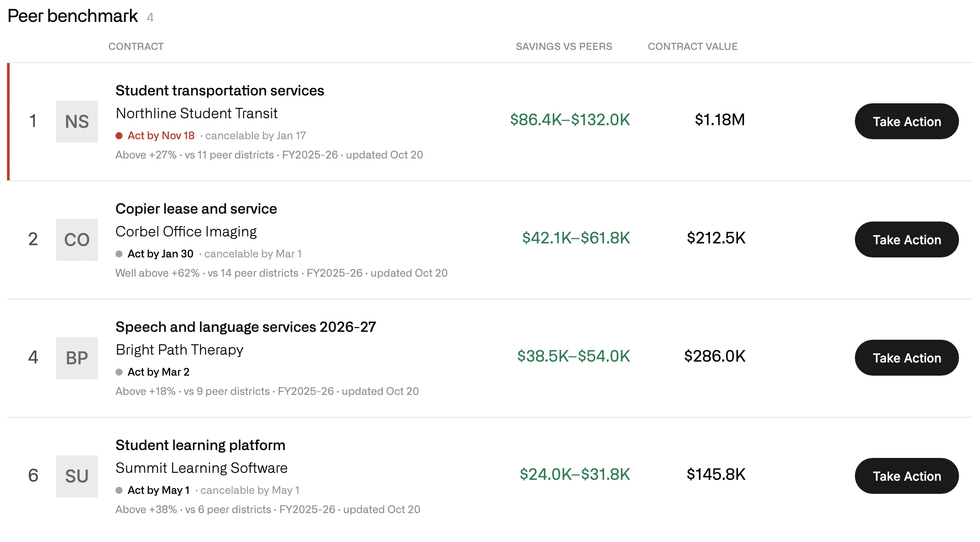Image resolution: width=980 pixels, height=542 pixels.
Task: Click Take Action for Copier lease and service
Action: [906, 239]
